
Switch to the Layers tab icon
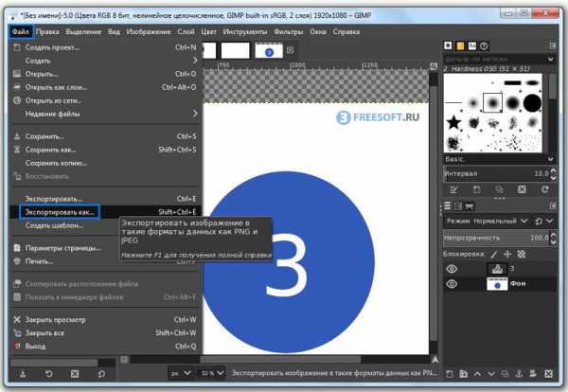(x=448, y=206)
